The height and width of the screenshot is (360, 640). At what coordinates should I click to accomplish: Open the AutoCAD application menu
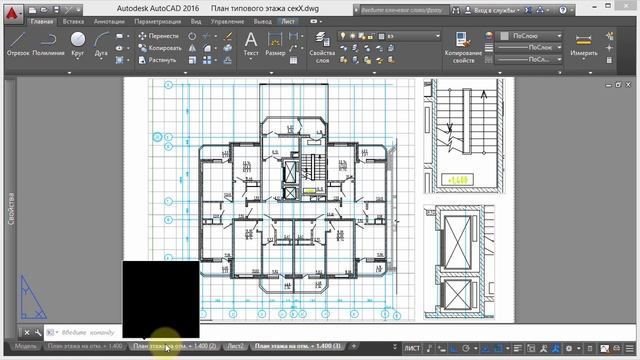coord(13,14)
